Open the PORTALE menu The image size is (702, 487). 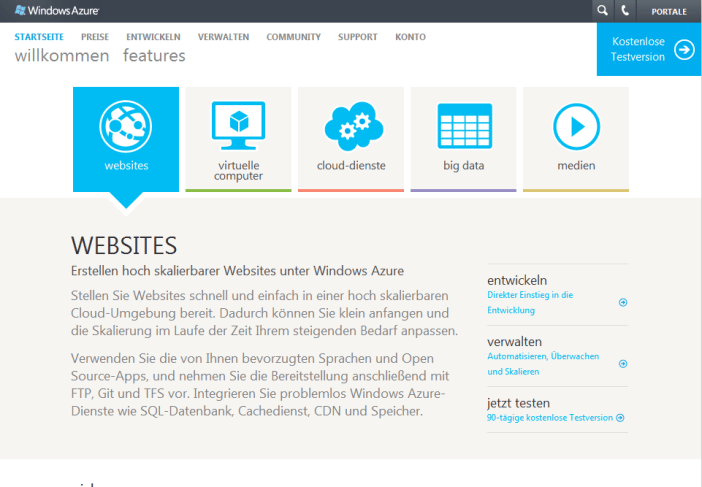tap(669, 12)
